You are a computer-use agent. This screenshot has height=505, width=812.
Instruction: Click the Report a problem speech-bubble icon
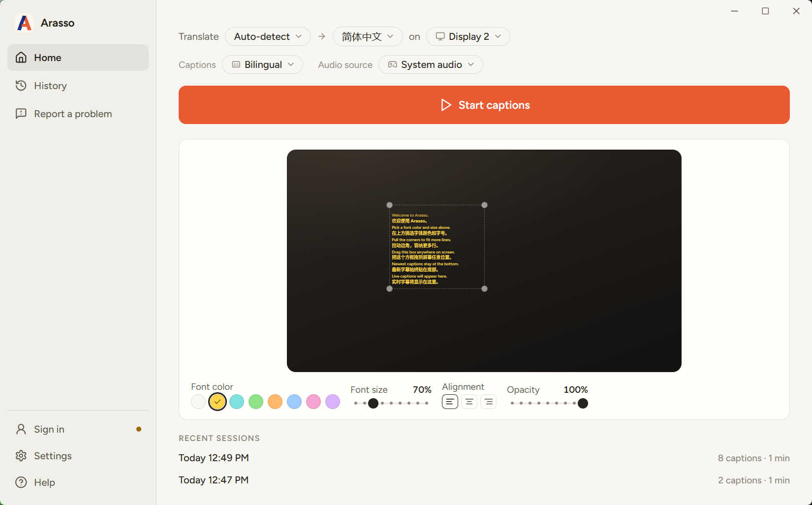click(21, 114)
